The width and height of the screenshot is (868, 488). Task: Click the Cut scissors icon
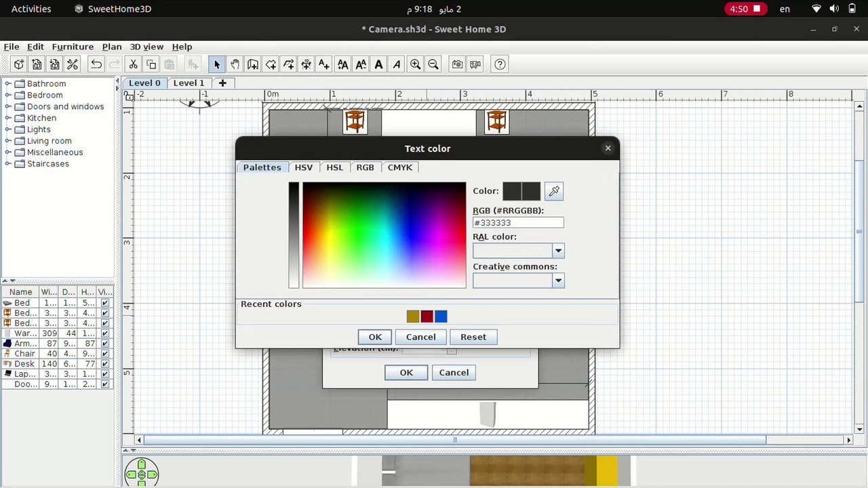pyautogui.click(x=134, y=64)
